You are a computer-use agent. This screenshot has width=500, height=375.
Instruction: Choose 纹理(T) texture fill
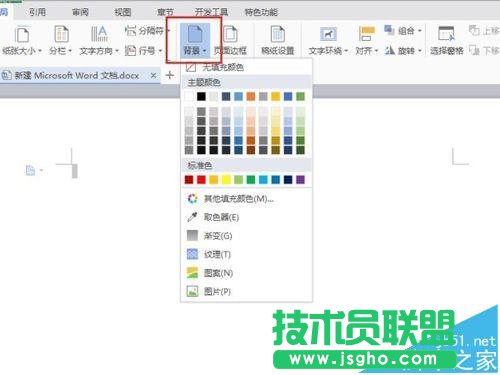click(246, 254)
